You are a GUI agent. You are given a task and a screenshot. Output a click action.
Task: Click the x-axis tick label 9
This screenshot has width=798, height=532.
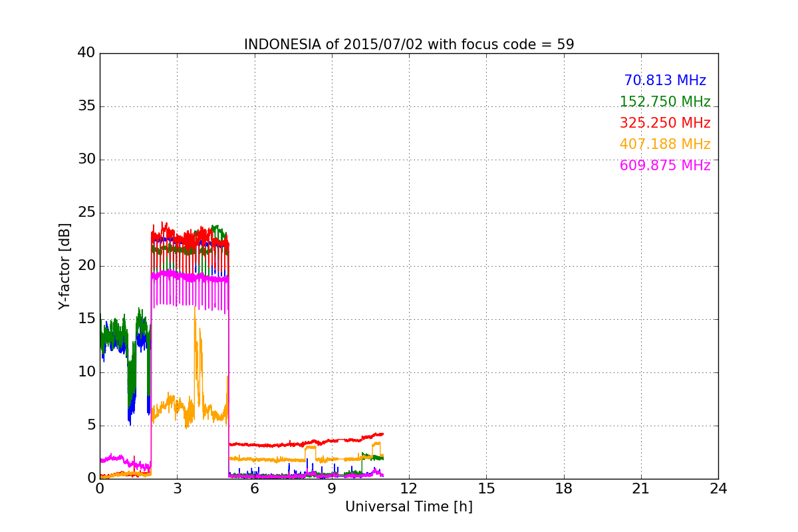click(332, 489)
